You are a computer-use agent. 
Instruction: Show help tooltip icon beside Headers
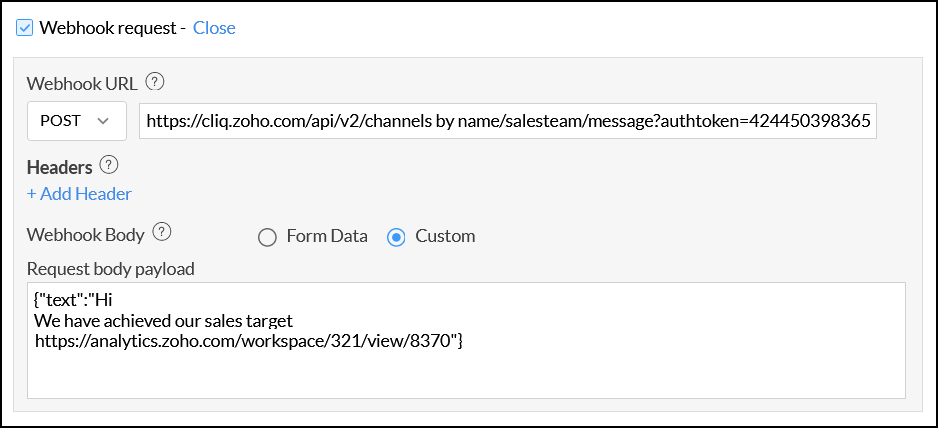click(110, 165)
